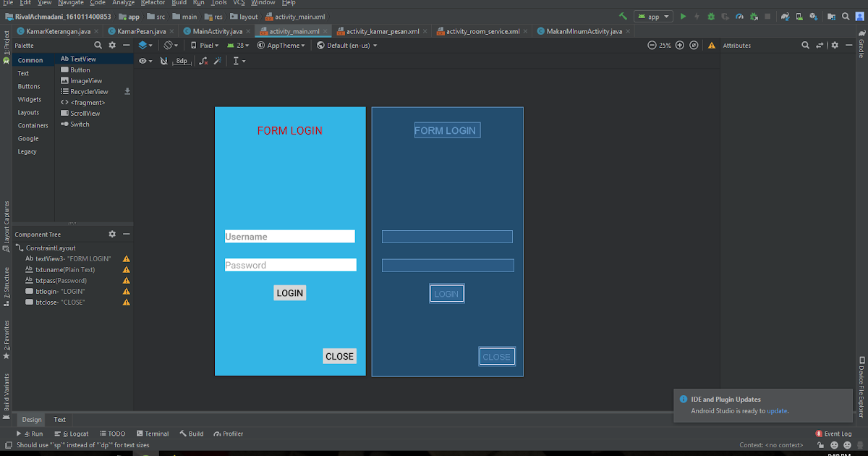The height and width of the screenshot is (456, 868).
Task: Open the API 28 version dropdown
Action: tap(239, 45)
